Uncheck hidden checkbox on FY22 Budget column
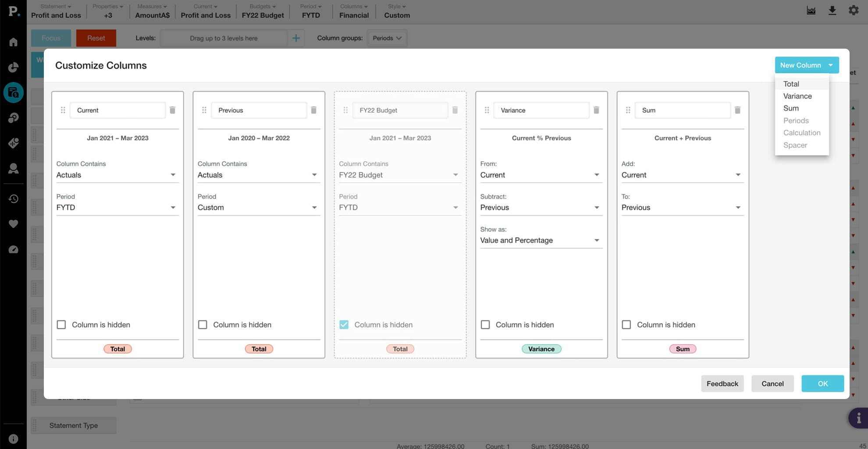The height and width of the screenshot is (449, 868). [344, 324]
